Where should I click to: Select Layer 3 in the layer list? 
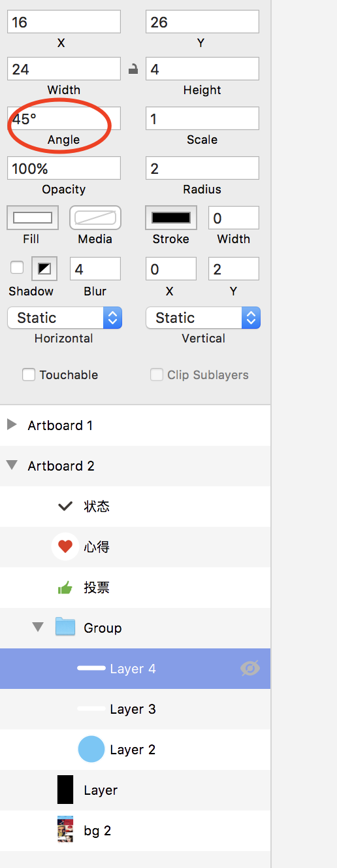[135, 709]
